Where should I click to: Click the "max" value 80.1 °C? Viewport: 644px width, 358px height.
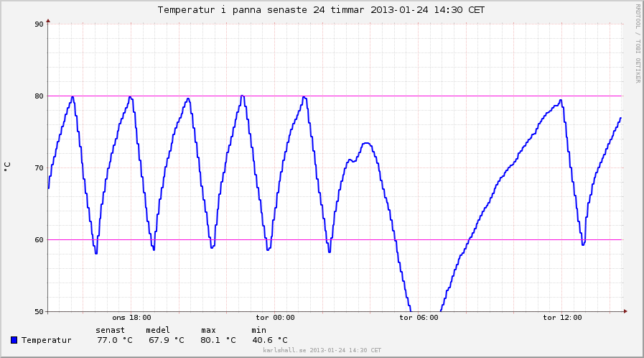(x=218, y=340)
